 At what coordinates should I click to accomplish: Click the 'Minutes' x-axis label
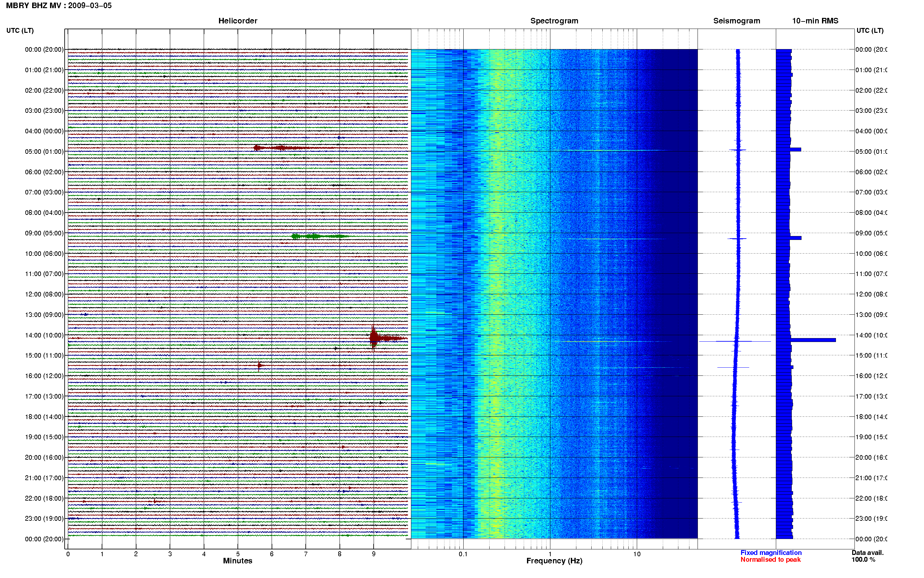click(237, 561)
